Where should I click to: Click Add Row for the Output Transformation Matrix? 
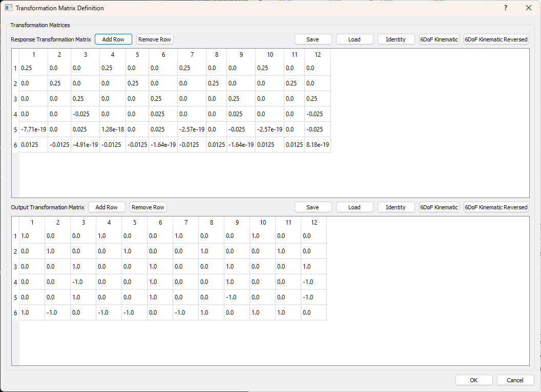pyautogui.click(x=107, y=207)
